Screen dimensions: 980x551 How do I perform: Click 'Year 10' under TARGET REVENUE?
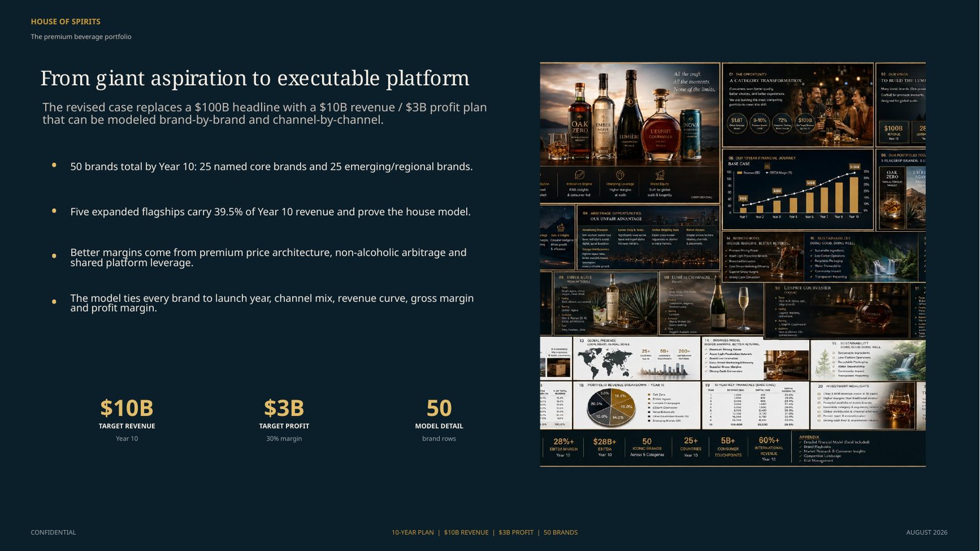tap(127, 438)
